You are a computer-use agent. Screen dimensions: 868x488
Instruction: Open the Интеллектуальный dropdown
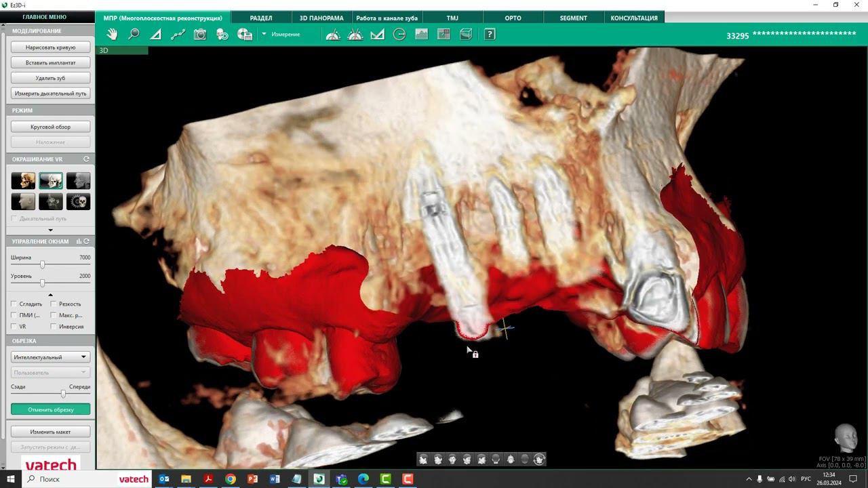pyautogui.click(x=50, y=357)
